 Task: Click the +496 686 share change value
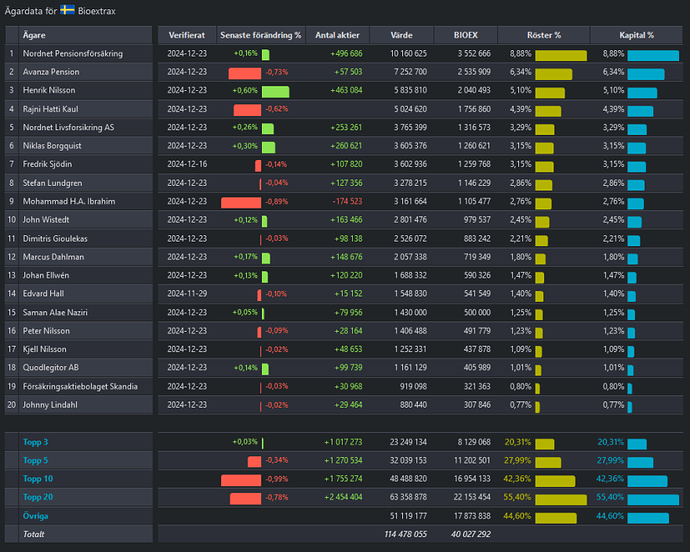(346, 53)
